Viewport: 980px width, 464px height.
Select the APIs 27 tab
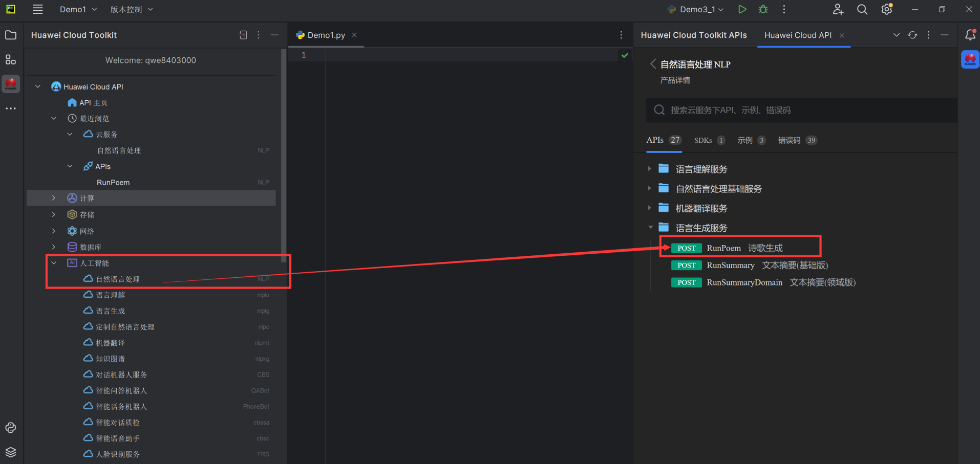pyautogui.click(x=664, y=140)
